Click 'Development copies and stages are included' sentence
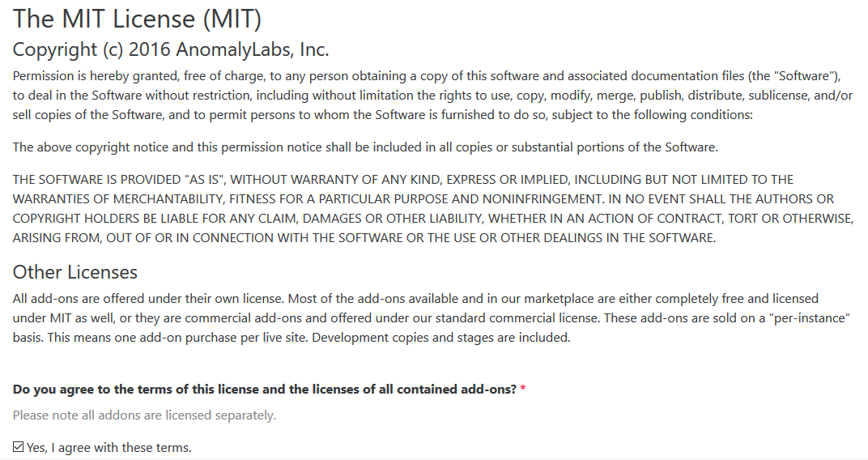Image resolution: width=868 pixels, height=460 pixels. pos(441,338)
